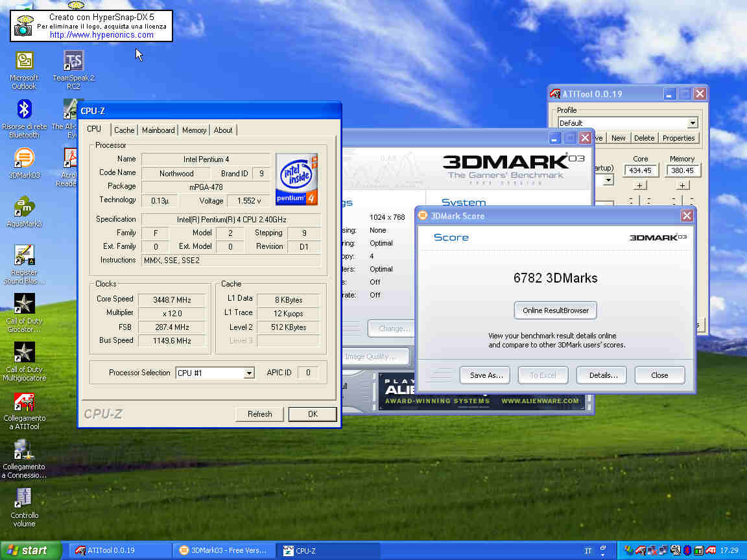This screenshot has width=747, height=560.
Task: Expand the Default profile dropdown in ATITool
Action: 693,123
